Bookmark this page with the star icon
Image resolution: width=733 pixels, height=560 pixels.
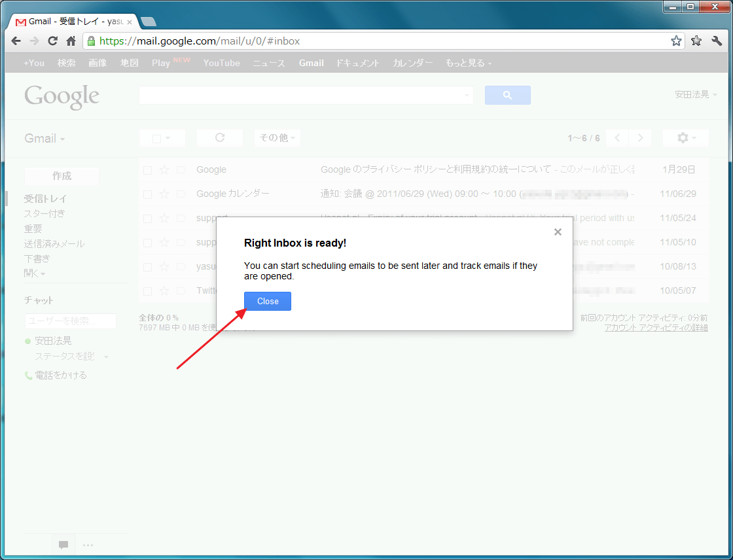676,41
